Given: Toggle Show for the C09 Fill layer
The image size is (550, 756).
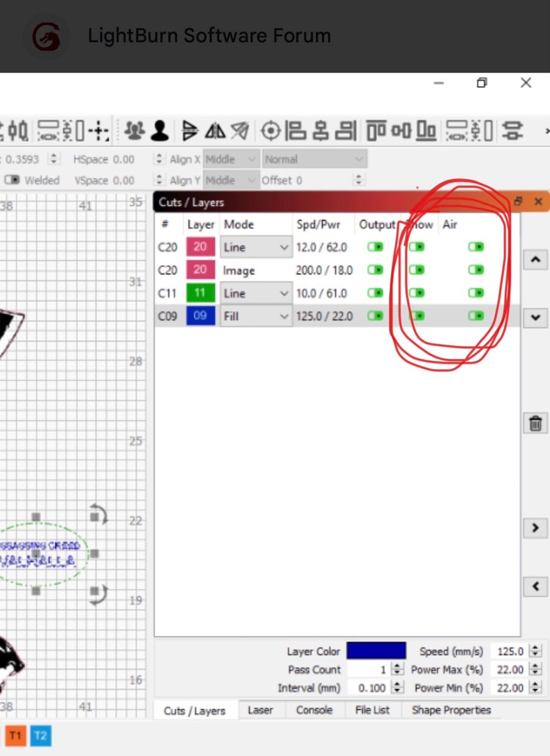Looking at the screenshot, I should pos(417,316).
